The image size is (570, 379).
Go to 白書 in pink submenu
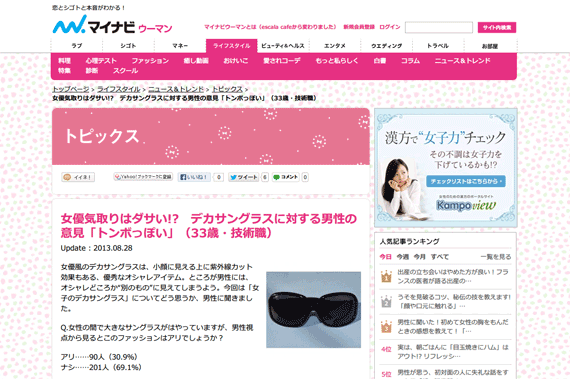380,61
